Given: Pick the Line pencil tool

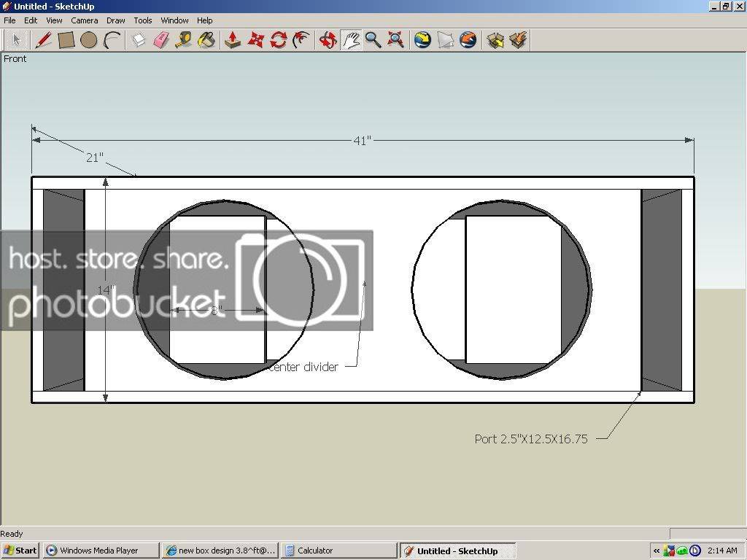Looking at the screenshot, I should [x=43, y=40].
